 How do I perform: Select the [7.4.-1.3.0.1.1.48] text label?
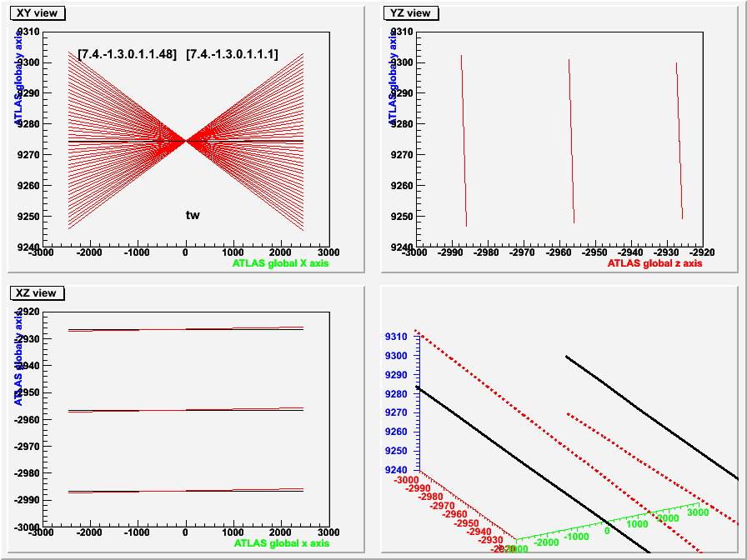click(x=127, y=54)
